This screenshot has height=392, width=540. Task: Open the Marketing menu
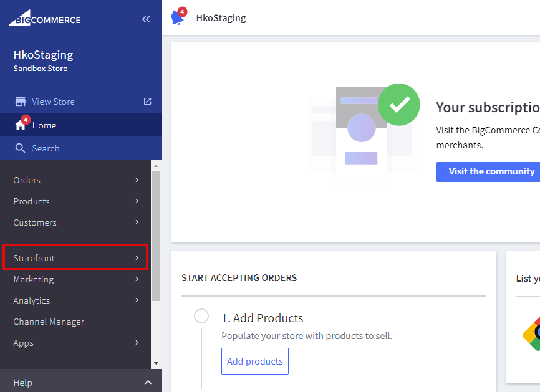pos(75,279)
